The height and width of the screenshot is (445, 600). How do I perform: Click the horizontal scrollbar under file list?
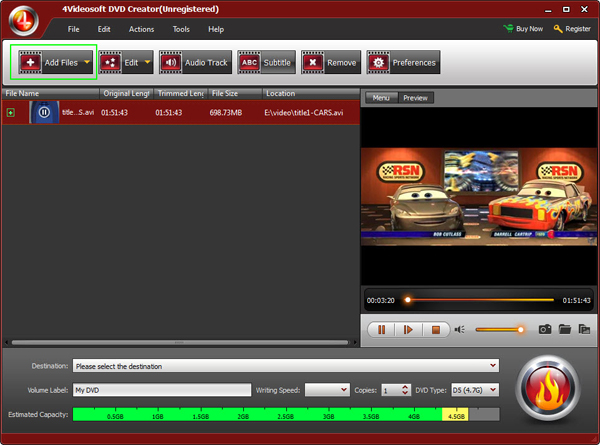(180, 342)
